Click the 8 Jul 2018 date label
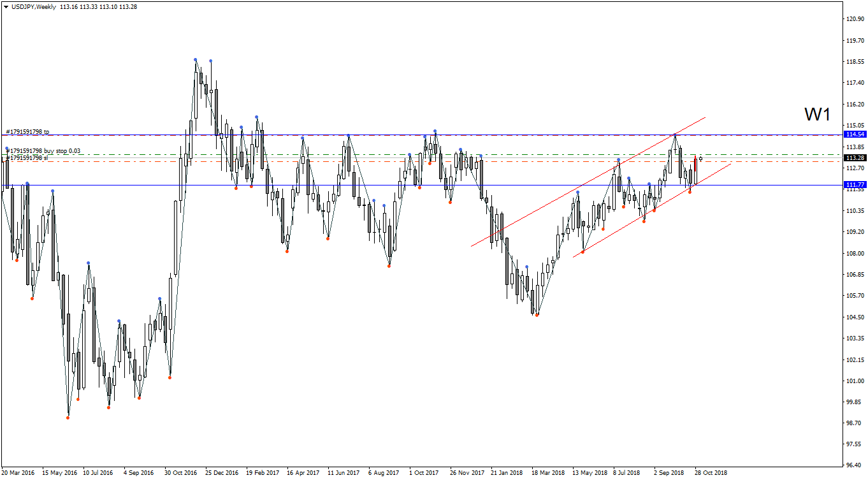 [x=626, y=473]
